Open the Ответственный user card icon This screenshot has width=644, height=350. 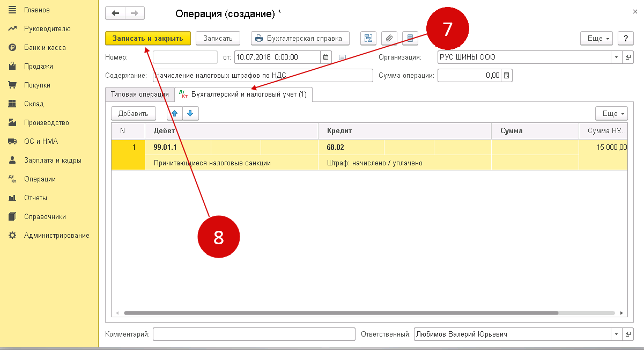(x=627, y=334)
